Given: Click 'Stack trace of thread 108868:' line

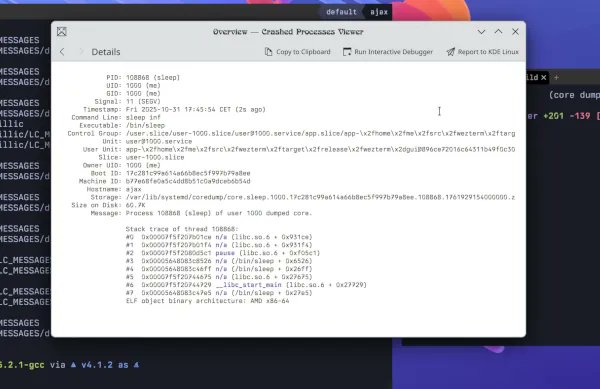Looking at the screenshot, I should [182, 229].
